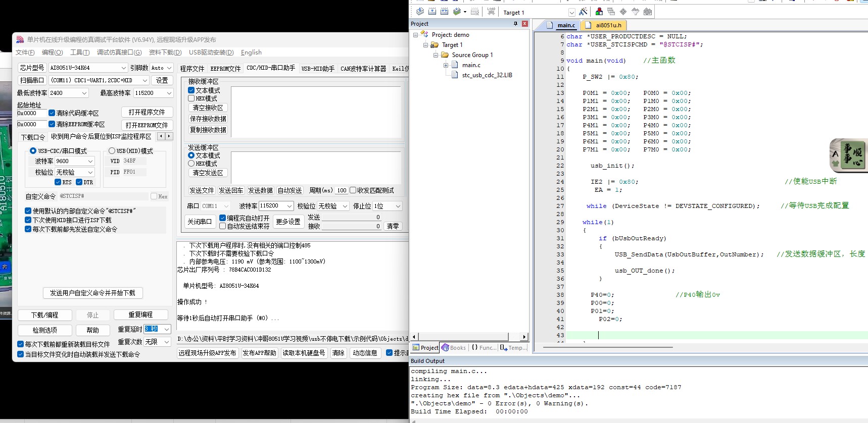Click the Manage Multi-Project Workspace icon
Image resolution: width=868 pixels, height=423 pixels.
(611, 12)
